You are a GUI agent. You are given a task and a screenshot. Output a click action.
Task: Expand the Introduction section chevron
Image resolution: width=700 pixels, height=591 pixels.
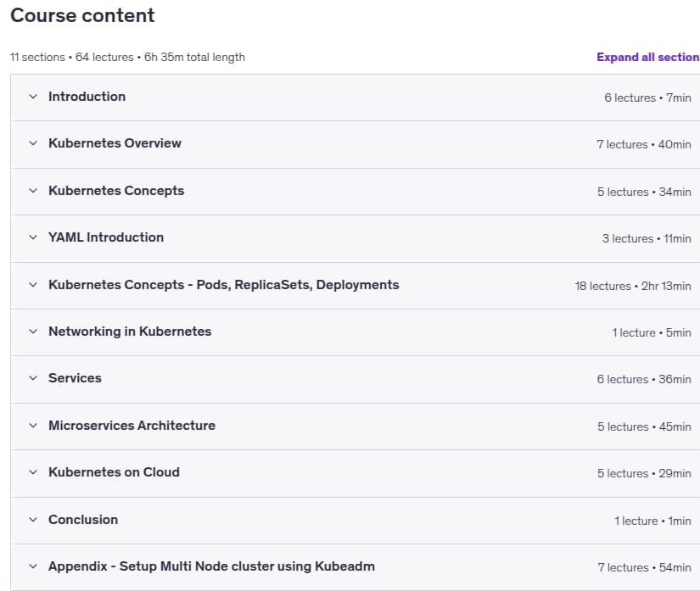[x=33, y=97]
